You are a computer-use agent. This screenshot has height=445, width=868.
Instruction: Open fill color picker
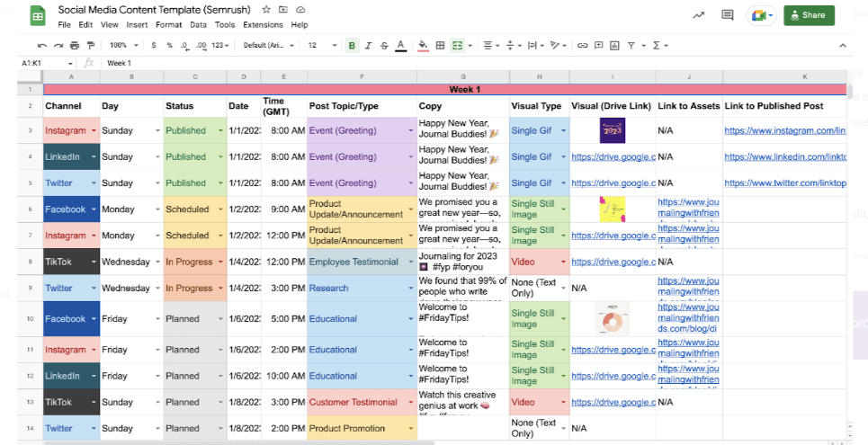[423, 45]
